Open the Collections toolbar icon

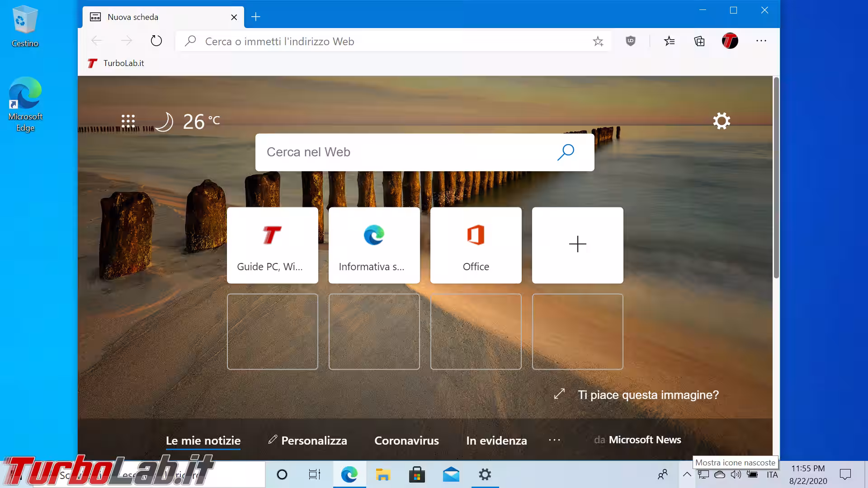point(699,41)
